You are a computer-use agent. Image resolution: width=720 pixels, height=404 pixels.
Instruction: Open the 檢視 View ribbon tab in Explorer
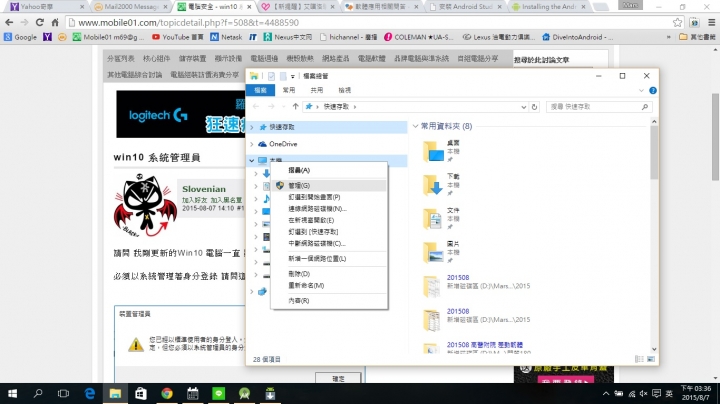[344, 90]
